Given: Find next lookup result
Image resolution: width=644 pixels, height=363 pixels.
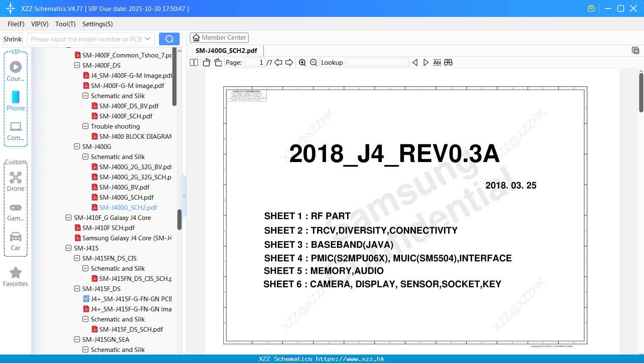Looking at the screenshot, I should point(426,62).
